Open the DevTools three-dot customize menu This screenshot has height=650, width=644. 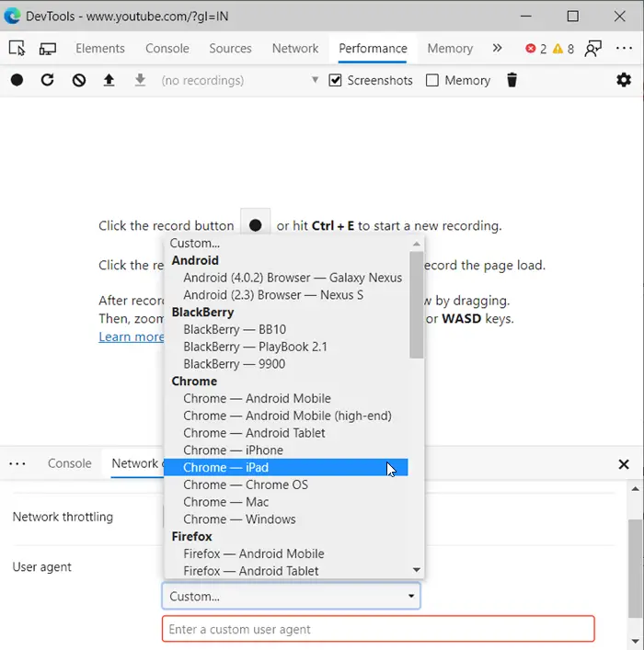tap(624, 49)
